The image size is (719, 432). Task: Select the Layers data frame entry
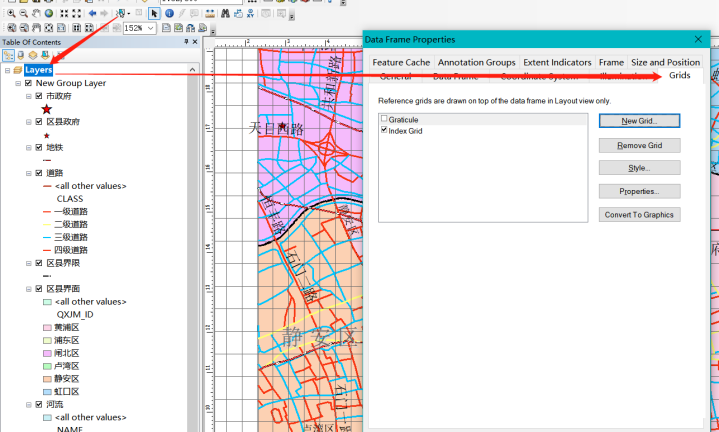pyautogui.click(x=39, y=70)
